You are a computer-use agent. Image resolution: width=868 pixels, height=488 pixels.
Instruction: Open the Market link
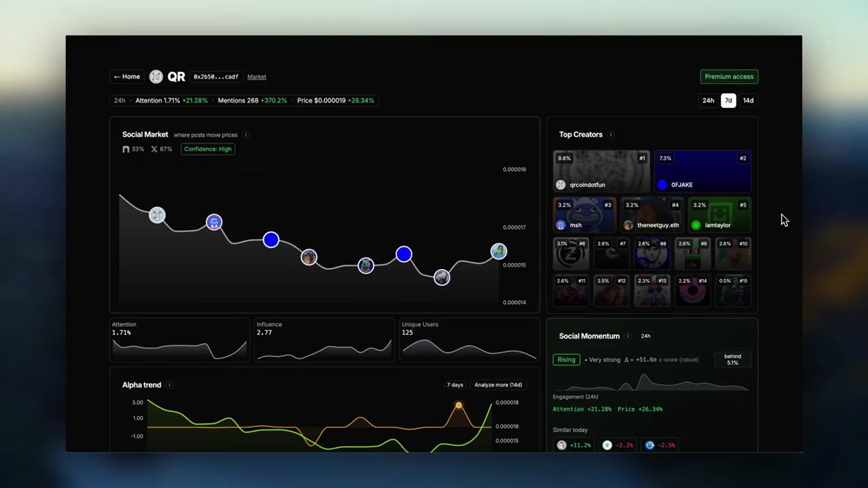click(256, 77)
